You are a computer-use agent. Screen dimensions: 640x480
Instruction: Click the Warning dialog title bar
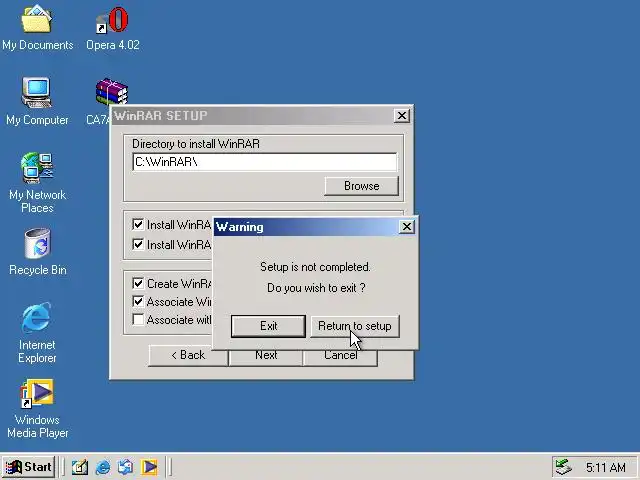pyautogui.click(x=306, y=227)
